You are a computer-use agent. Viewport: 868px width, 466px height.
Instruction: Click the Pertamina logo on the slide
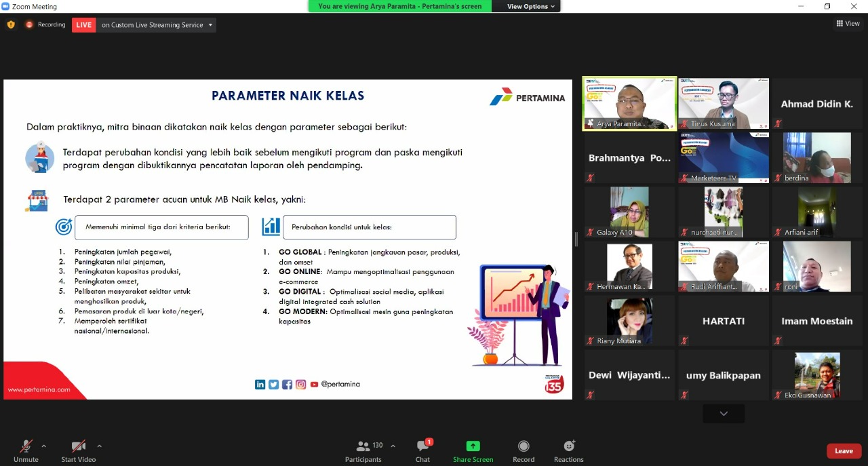point(528,97)
